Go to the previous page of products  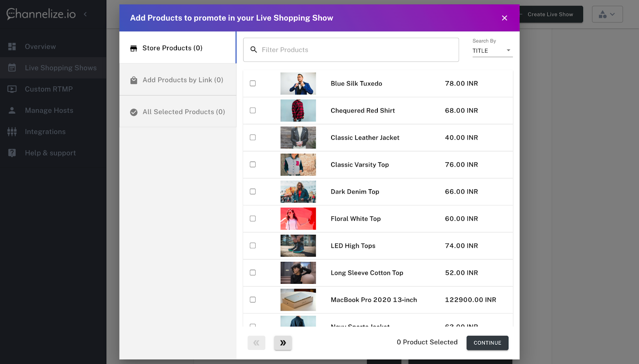pos(256,343)
